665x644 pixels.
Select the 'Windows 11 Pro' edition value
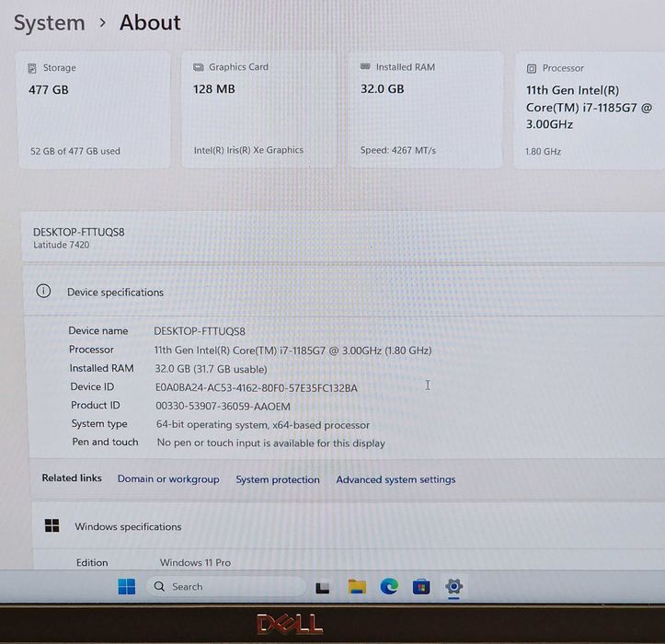tap(195, 562)
